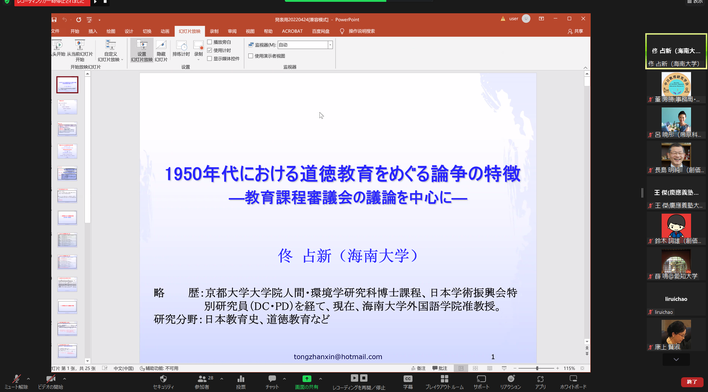This screenshot has width=708, height=392.
Task: Open the Support (サポート) button
Action: (481, 382)
